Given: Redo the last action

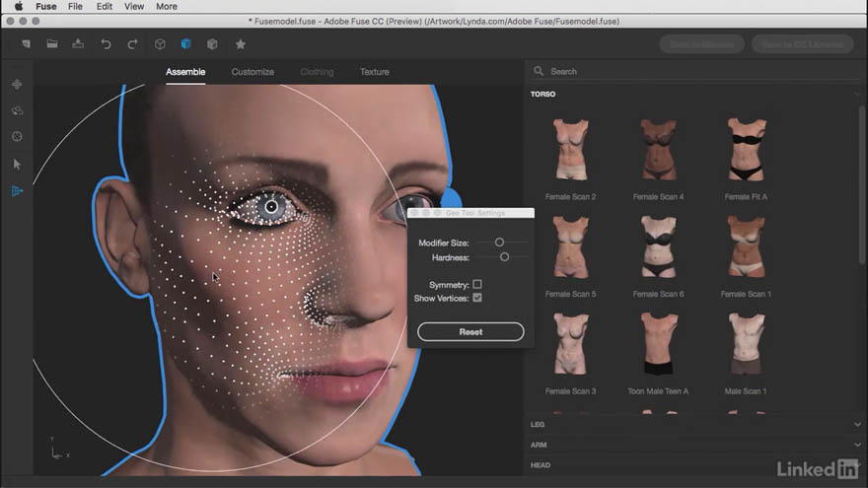Looking at the screenshot, I should coord(132,44).
